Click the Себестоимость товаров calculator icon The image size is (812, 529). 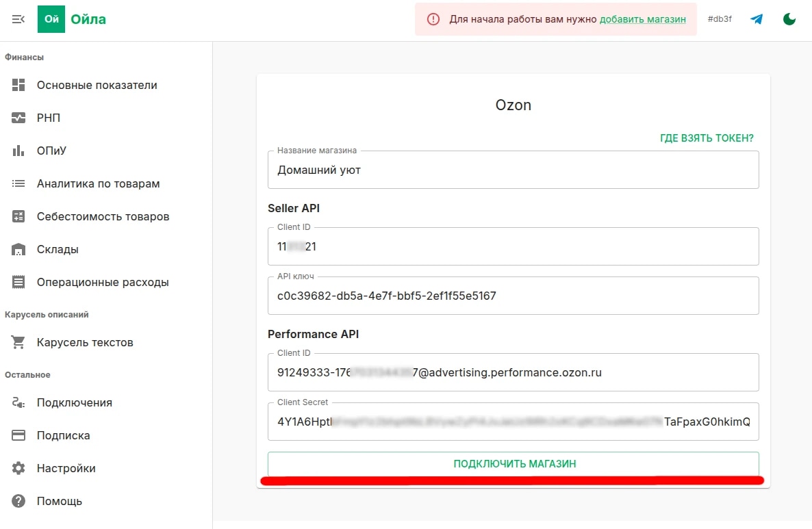(x=18, y=216)
